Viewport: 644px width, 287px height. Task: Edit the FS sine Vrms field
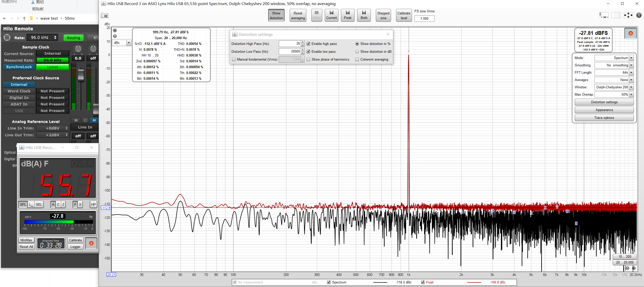424,18
